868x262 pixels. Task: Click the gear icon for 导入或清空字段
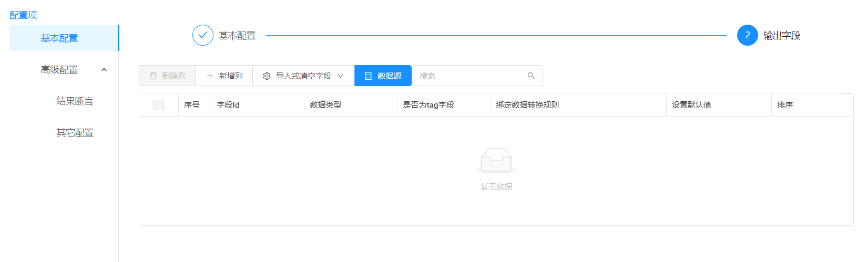pyautogui.click(x=267, y=76)
